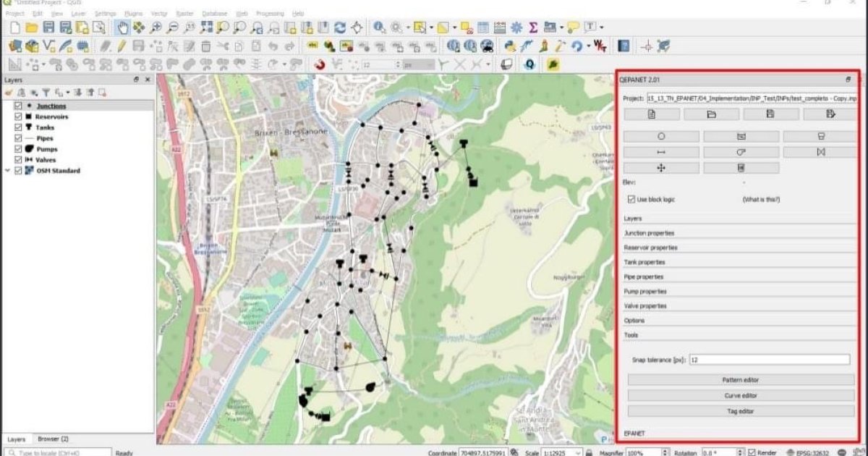This screenshot has width=868, height=456.
Task: Hide the Pipes layer via its checkbox
Action: pyautogui.click(x=19, y=138)
